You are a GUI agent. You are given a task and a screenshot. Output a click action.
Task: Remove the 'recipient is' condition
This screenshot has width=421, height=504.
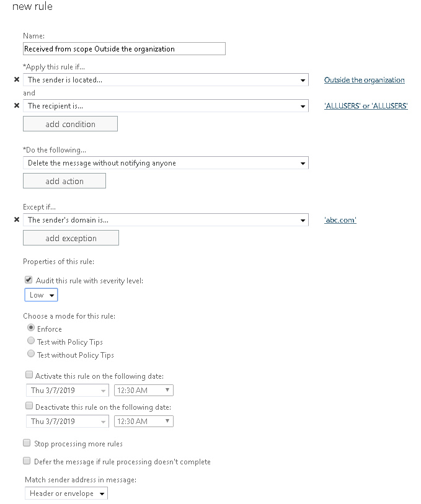pos(17,106)
